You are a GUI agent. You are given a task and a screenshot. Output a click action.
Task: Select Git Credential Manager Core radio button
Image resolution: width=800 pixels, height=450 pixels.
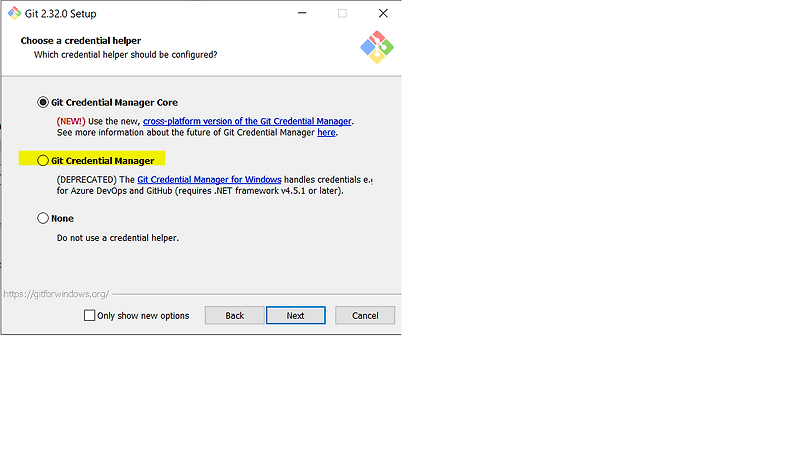click(43, 102)
